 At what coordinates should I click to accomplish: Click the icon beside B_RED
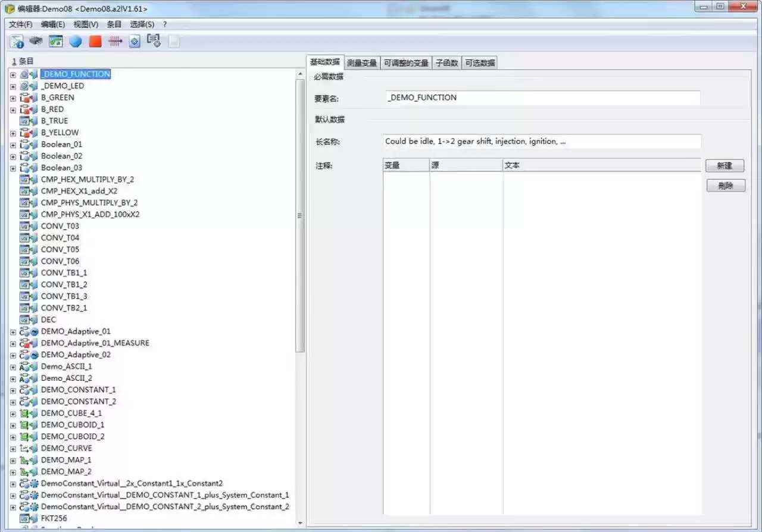pos(29,109)
